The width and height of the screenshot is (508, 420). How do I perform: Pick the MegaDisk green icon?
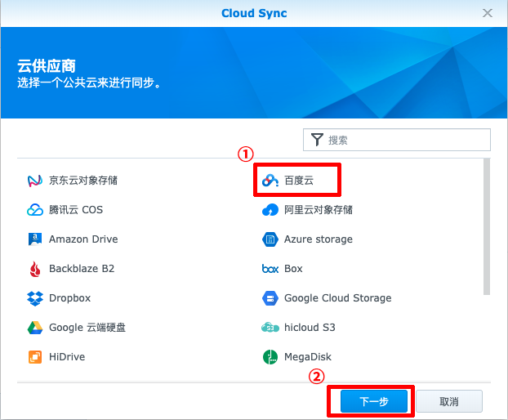point(270,357)
